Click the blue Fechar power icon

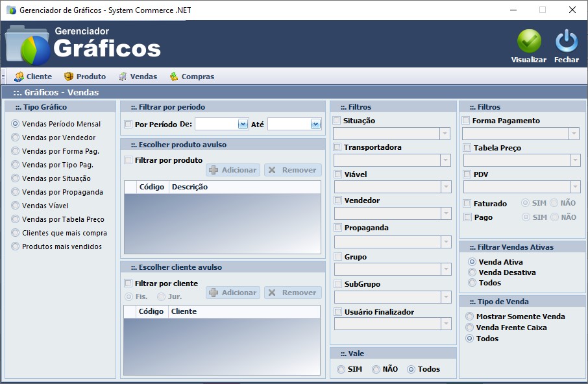(566, 42)
